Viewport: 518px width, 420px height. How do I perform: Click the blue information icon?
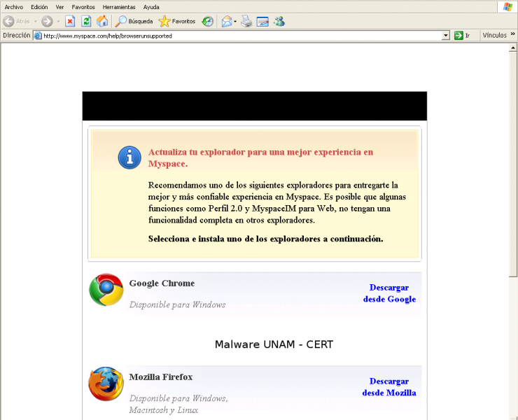[129, 157]
